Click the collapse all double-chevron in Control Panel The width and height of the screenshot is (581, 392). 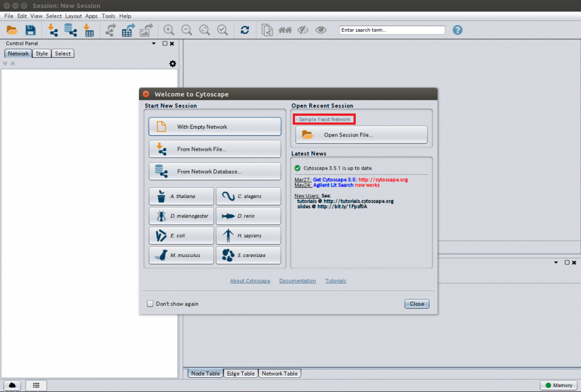click(12, 64)
